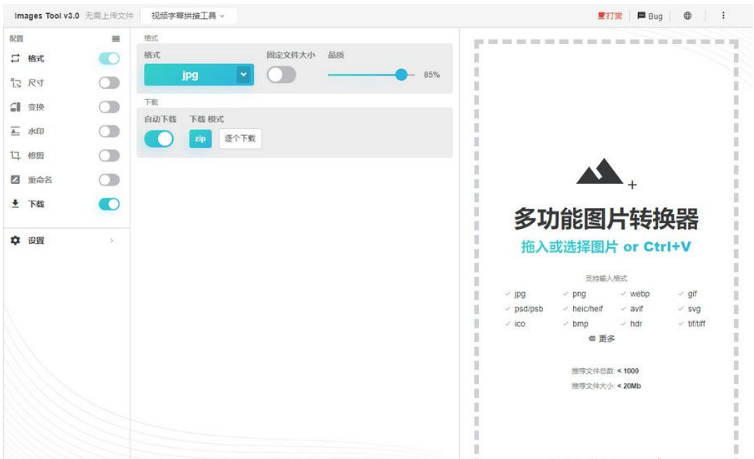754x459 pixels.
Task: Open the jpg format dropdown
Action: [243, 75]
